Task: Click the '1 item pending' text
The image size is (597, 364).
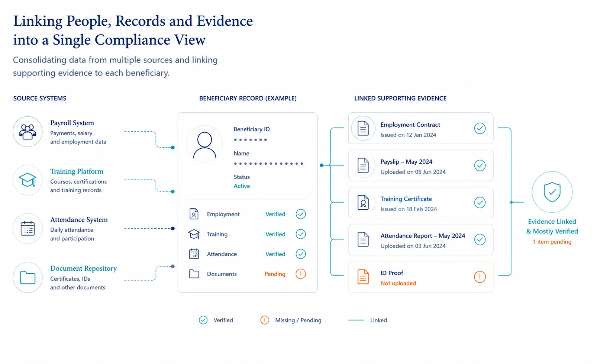Action: [552, 242]
